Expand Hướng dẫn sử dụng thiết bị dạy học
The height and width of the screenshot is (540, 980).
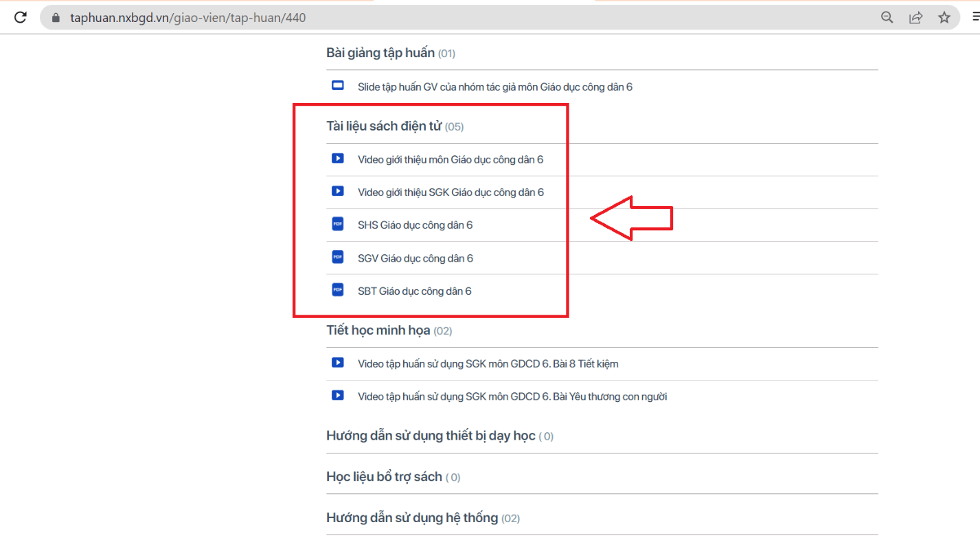pos(431,436)
